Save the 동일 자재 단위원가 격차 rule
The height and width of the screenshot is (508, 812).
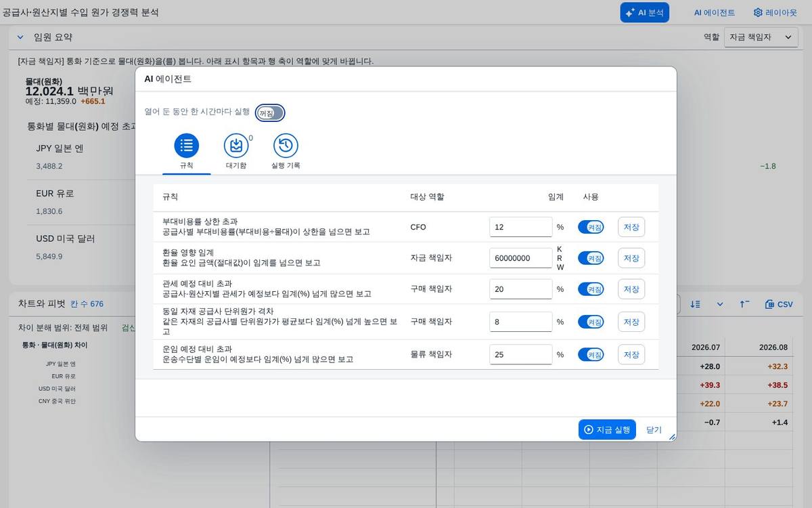click(631, 322)
